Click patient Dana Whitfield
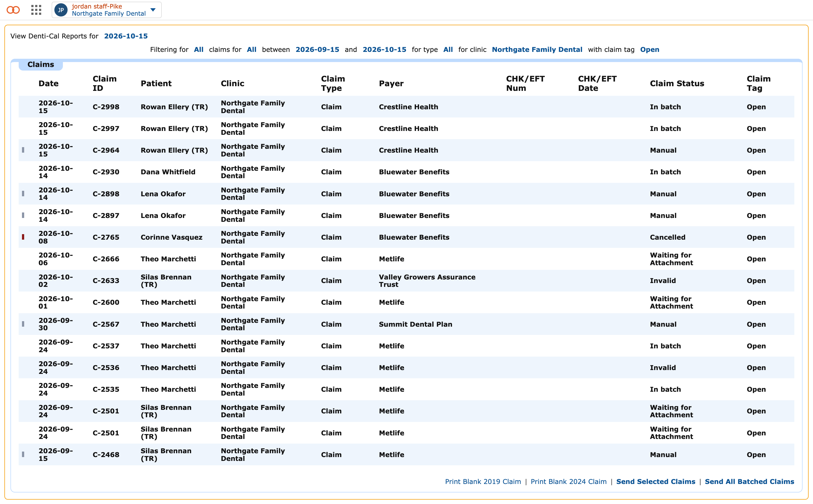 tap(168, 172)
